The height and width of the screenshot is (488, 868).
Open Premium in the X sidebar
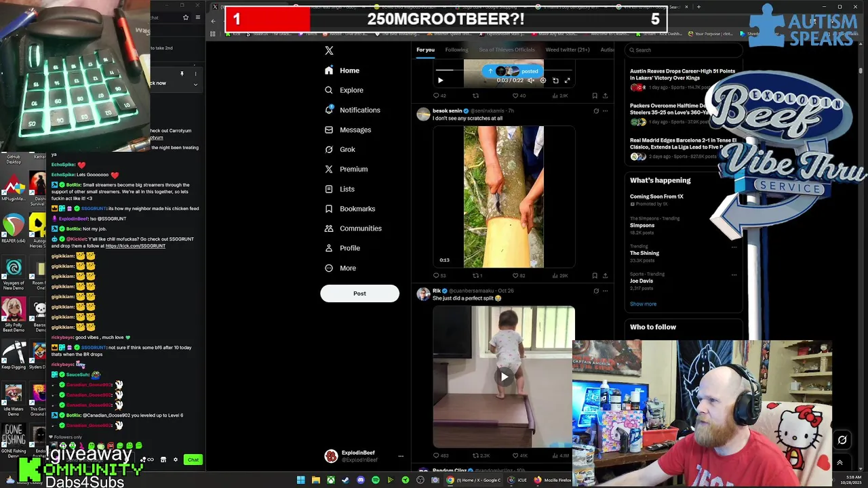pos(346,169)
